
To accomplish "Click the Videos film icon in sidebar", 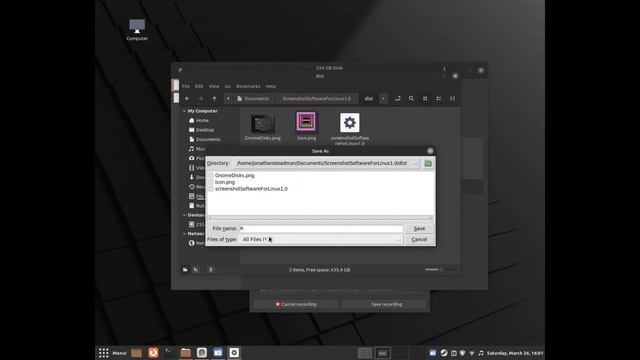I will [191, 168].
